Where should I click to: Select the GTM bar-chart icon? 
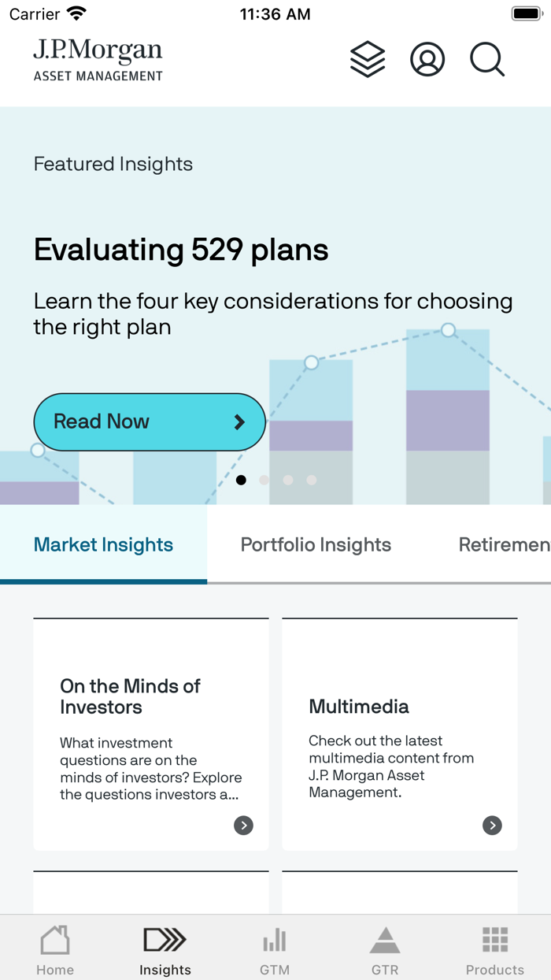coord(275,947)
